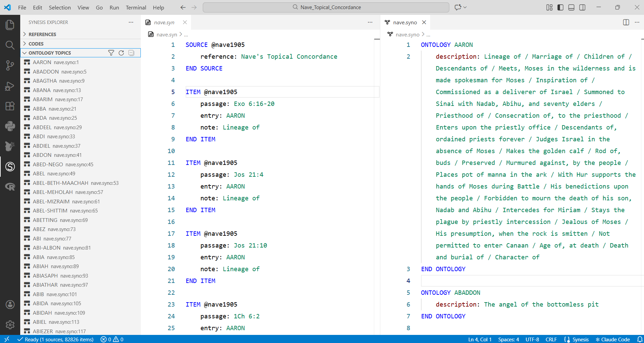Open Run and Debug view
The width and height of the screenshot is (644, 343).
click(10, 86)
